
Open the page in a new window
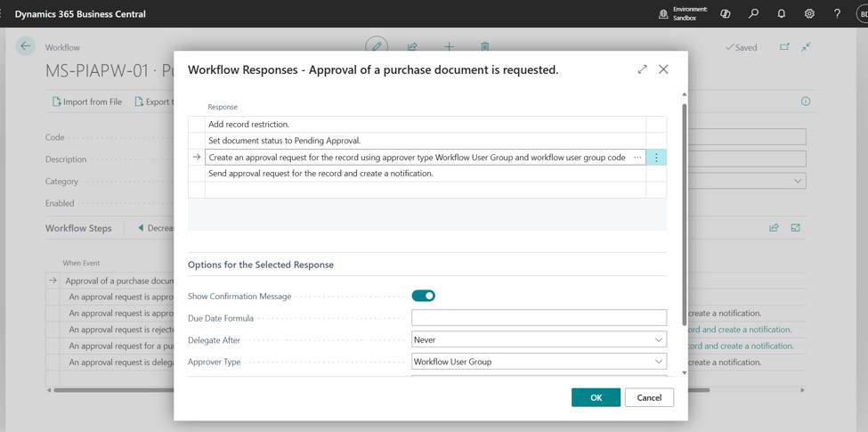(x=784, y=47)
